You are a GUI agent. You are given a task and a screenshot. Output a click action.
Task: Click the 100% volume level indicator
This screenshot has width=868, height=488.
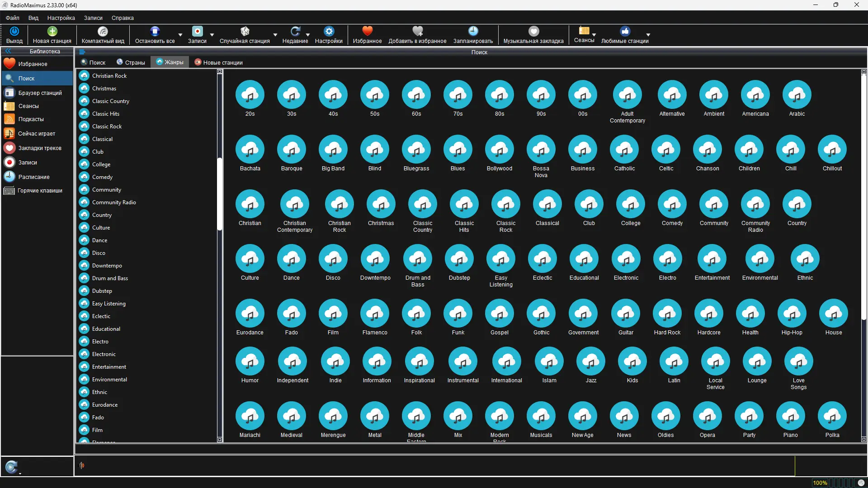(820, 483)
